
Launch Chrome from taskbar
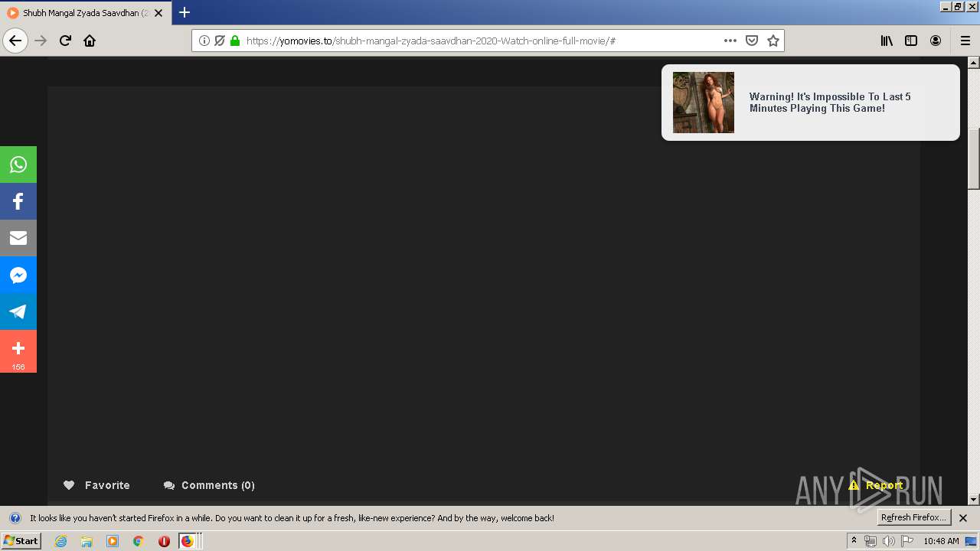(x=139, y=541)
